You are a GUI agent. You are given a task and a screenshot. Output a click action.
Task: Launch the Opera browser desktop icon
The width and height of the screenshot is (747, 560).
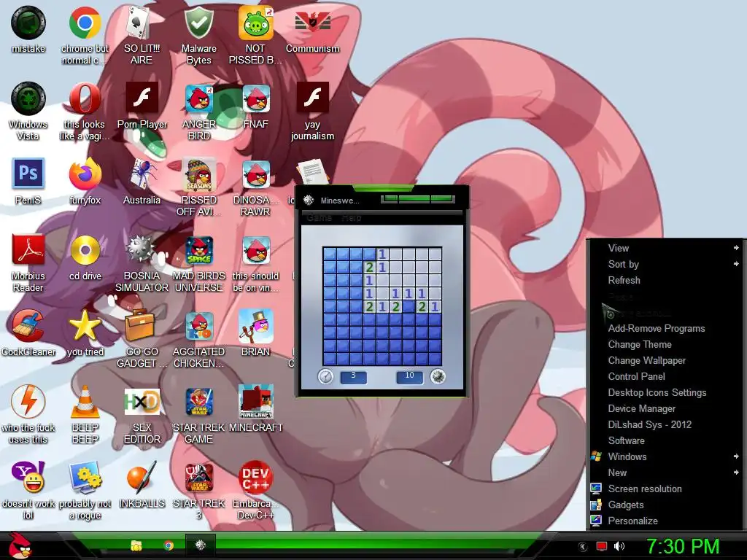(x=85, y=98)
